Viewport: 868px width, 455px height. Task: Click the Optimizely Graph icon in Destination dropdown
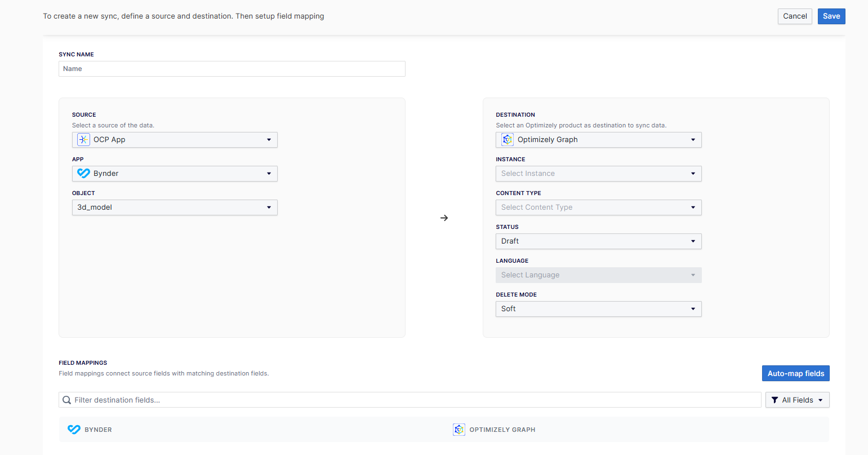click(508, 140)
